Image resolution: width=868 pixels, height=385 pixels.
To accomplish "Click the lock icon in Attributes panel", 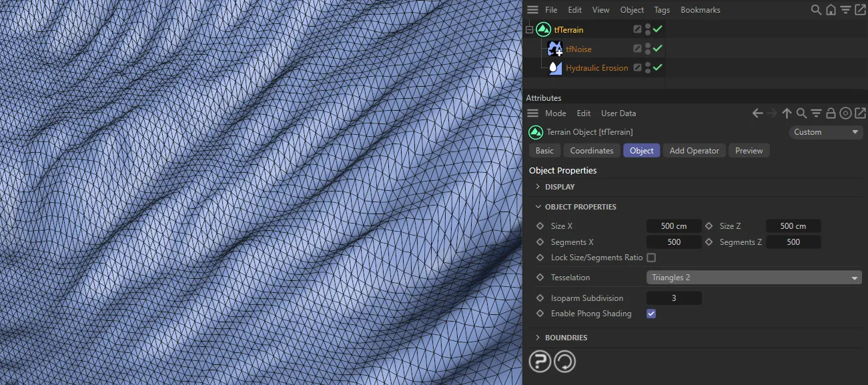I will [830, 113].
